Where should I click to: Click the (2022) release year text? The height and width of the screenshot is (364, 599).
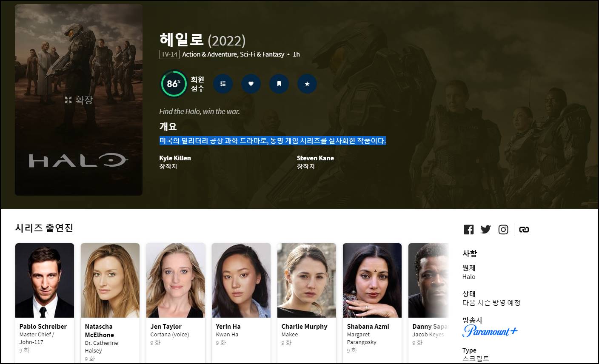point(226,40)
